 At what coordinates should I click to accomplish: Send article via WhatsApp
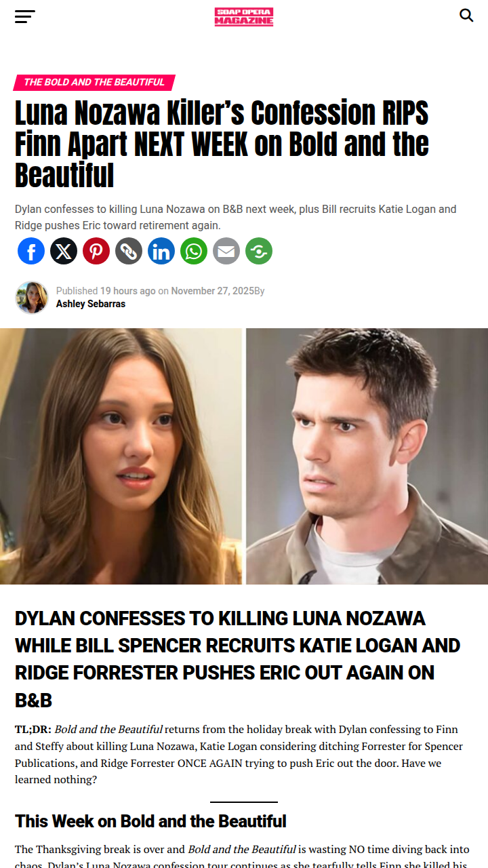pos(194,251)
